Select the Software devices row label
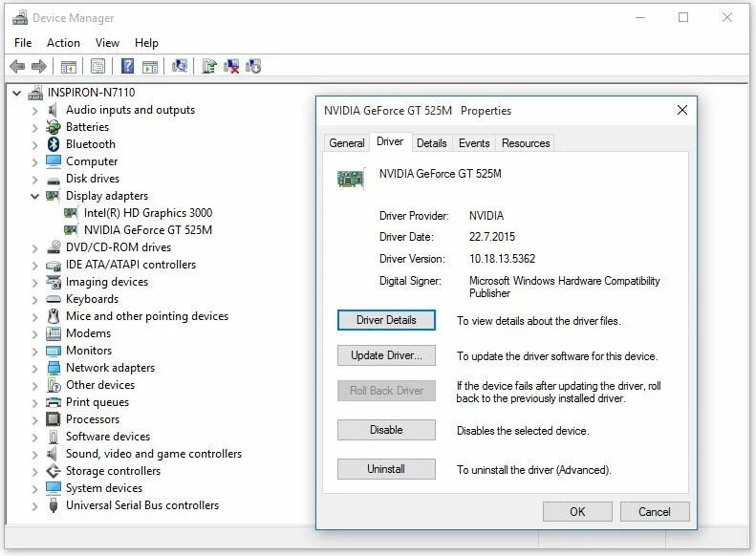756x556 pixels. point(108,437)
